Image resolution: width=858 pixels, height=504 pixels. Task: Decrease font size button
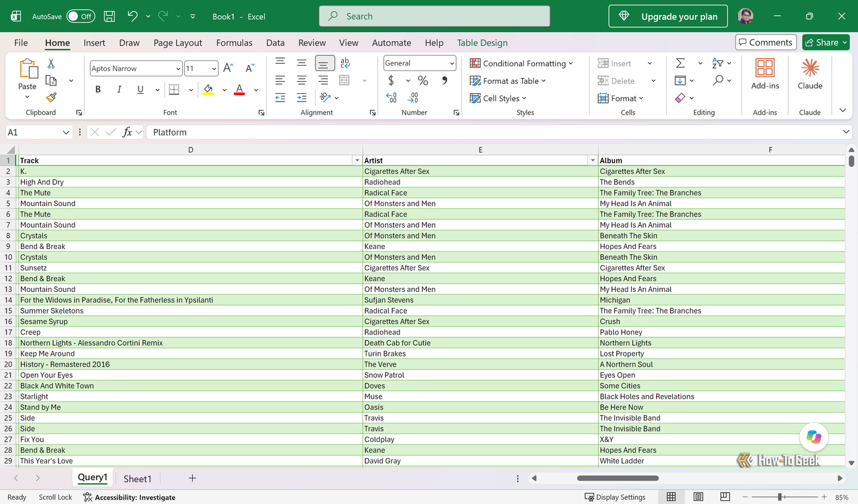point(250,68)
